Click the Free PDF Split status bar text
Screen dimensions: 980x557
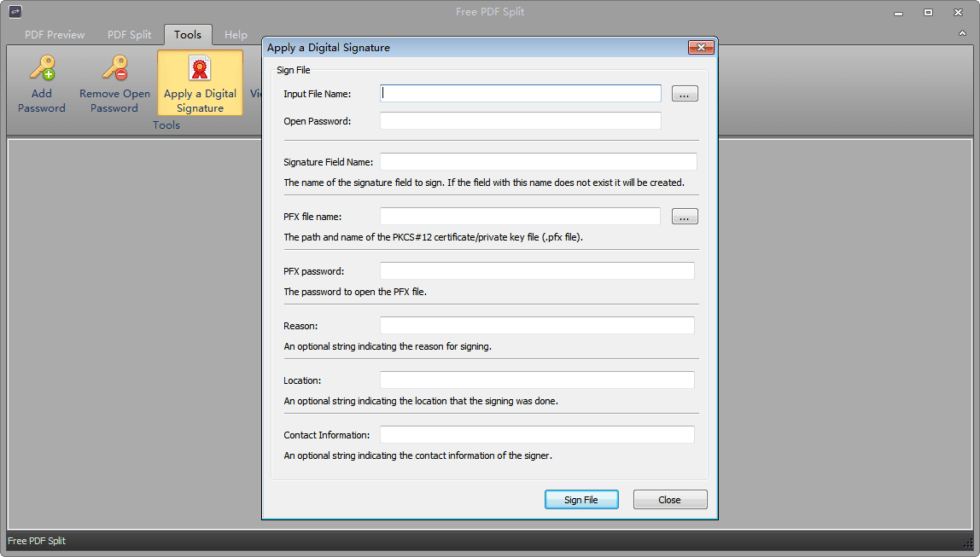tap(36, 541)
